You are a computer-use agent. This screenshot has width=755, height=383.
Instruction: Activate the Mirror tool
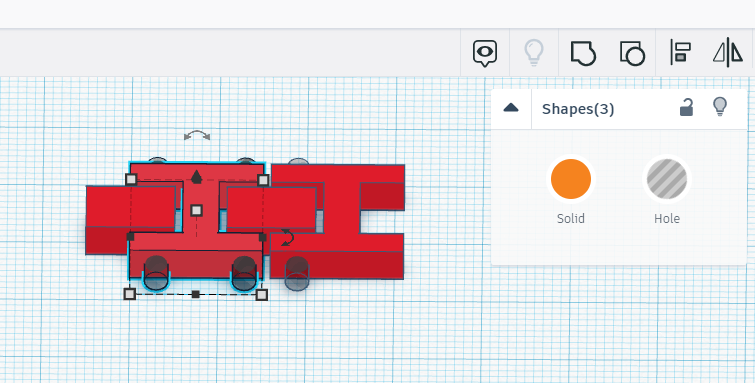pos(728,52)
